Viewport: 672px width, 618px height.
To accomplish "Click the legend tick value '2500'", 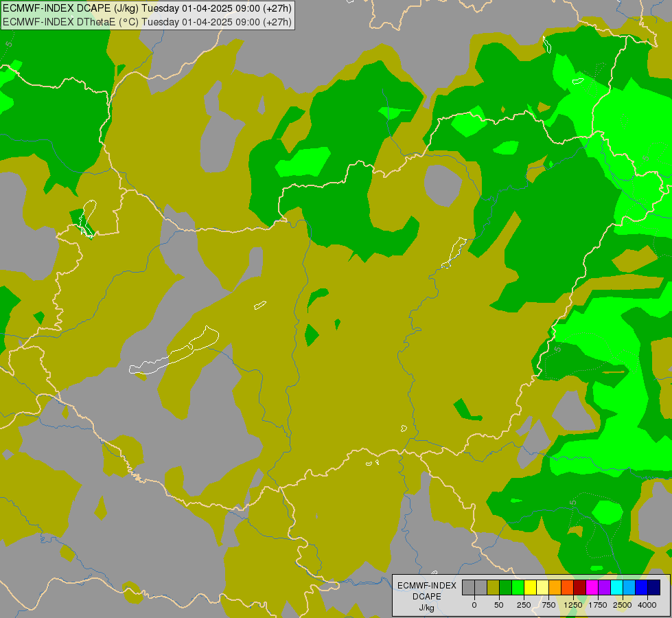I will (x=623, y=605).
